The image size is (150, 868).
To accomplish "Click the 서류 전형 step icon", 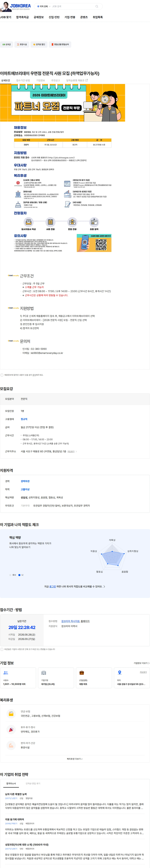I will pyautogui.click(x=50, y=222).
